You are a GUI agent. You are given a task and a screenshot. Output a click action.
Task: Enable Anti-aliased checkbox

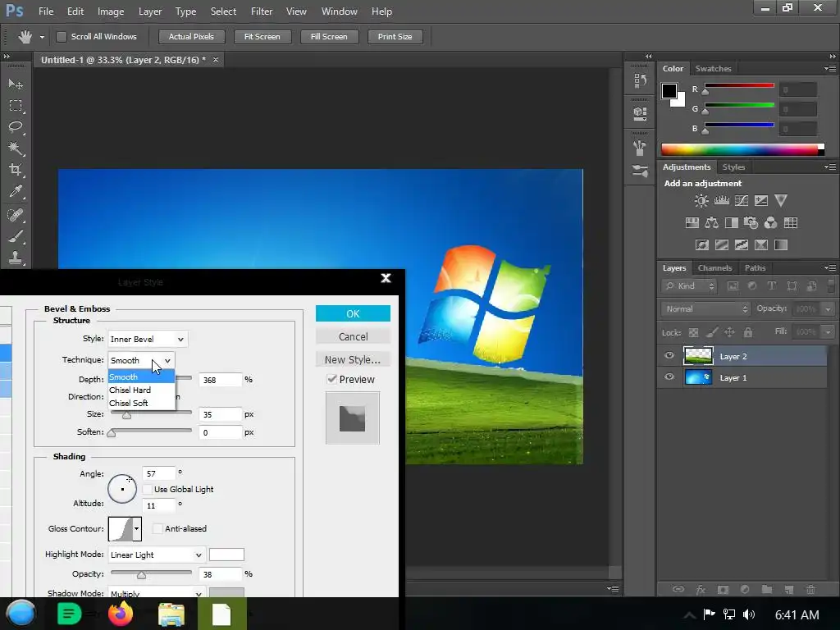coord(157,529)
